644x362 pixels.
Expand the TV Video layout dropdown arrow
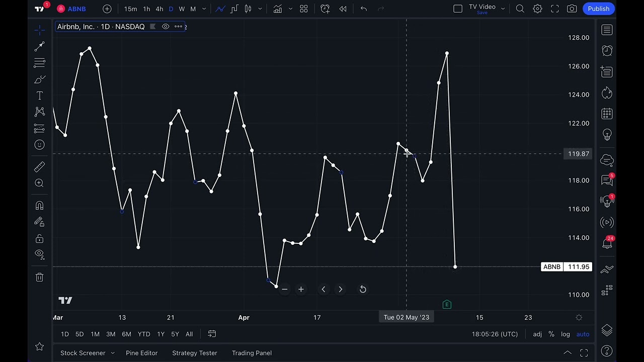pyautogui.click(x=503, y=9)
